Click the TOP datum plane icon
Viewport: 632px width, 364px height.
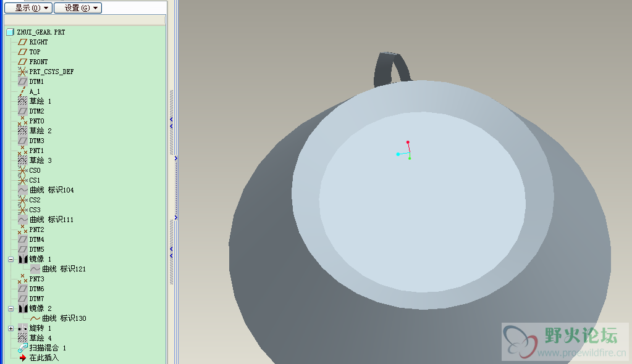point(23,52)
